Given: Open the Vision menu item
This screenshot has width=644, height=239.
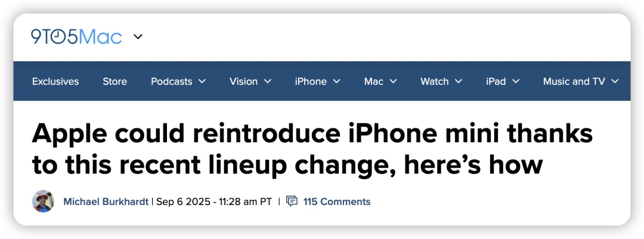Looking at the screenshot, I should coord(243,81).
